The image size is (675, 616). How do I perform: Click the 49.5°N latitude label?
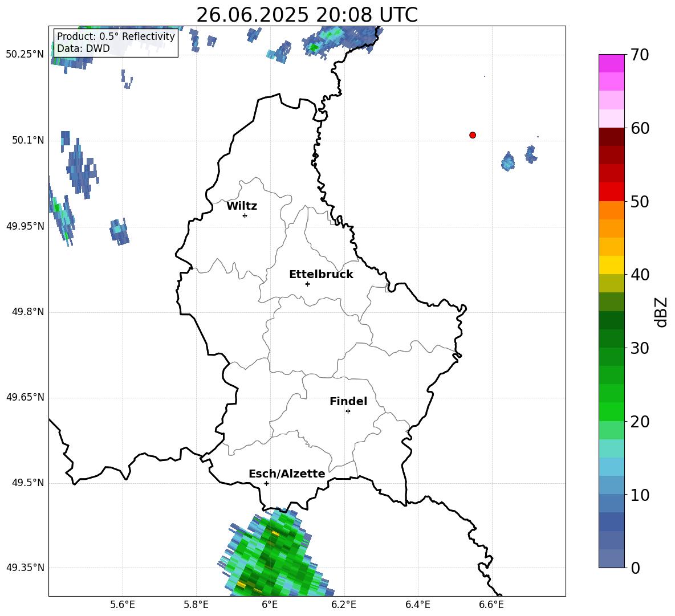(x=28, y=483)
